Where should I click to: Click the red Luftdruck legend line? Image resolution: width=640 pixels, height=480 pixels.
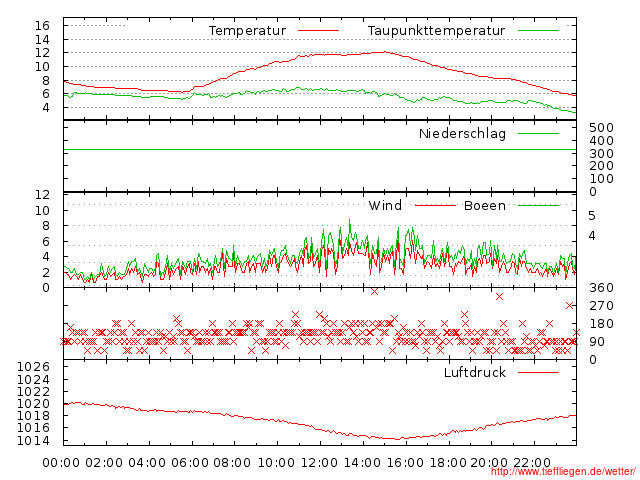click(538, 372)
